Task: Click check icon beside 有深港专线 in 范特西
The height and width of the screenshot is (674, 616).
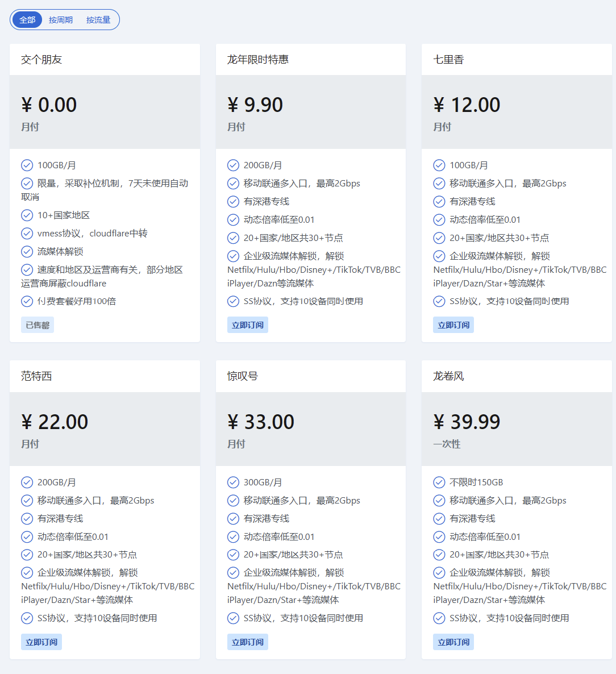Action: click(x=27, y=518)
